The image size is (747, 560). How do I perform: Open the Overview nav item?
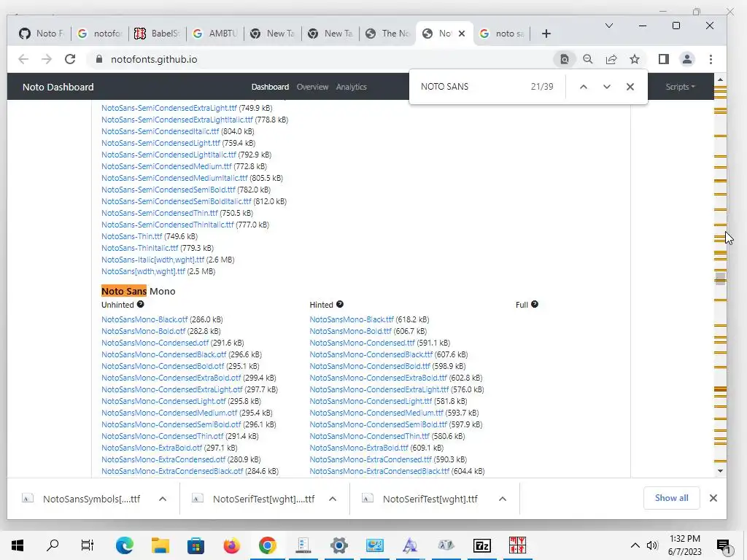pos(312,87)
